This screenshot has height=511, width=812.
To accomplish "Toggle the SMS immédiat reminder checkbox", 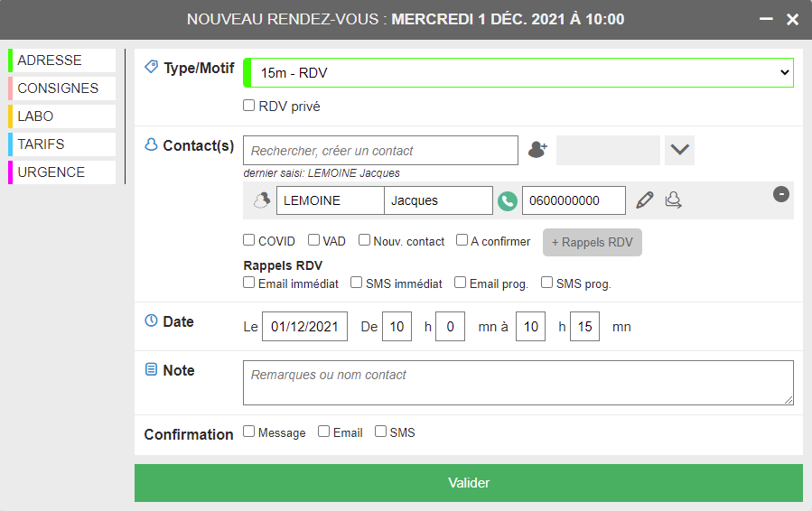I will click(x=357, y=283).
